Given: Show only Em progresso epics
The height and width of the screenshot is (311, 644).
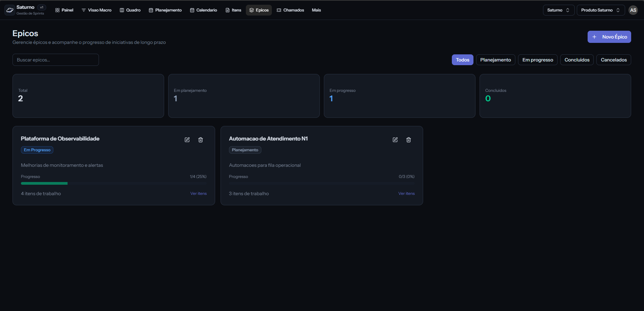Looking at the screenshot, I should [537, 60].
